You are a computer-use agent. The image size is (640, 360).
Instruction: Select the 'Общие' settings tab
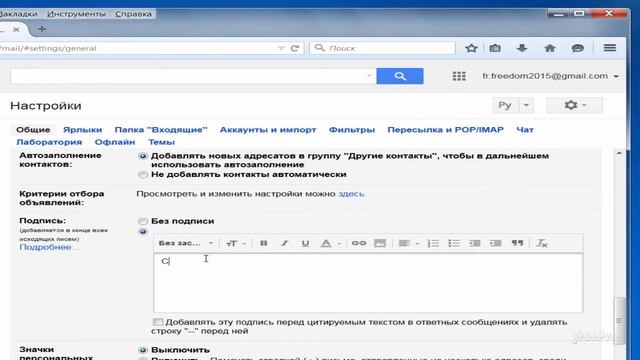point(33,130)
